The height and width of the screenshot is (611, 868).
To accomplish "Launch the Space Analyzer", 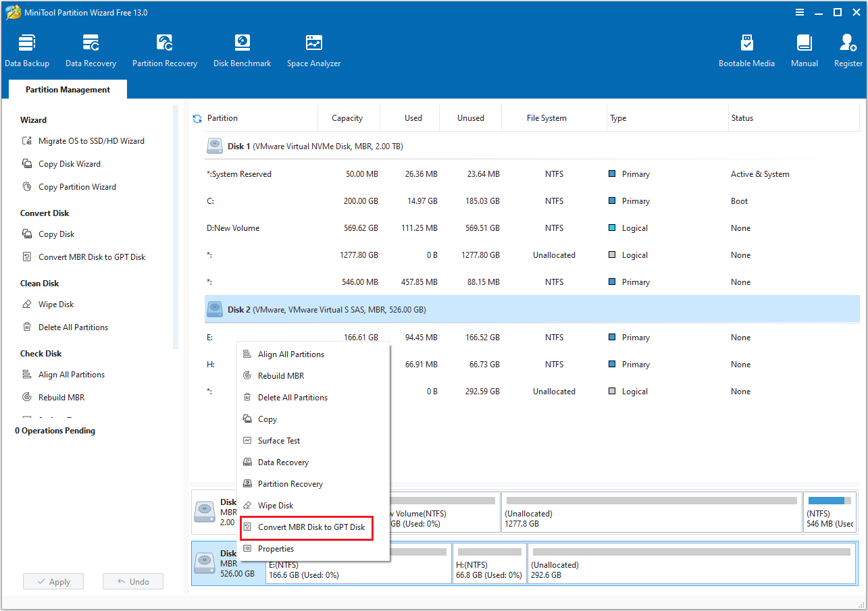I will (x=313, y=49).
